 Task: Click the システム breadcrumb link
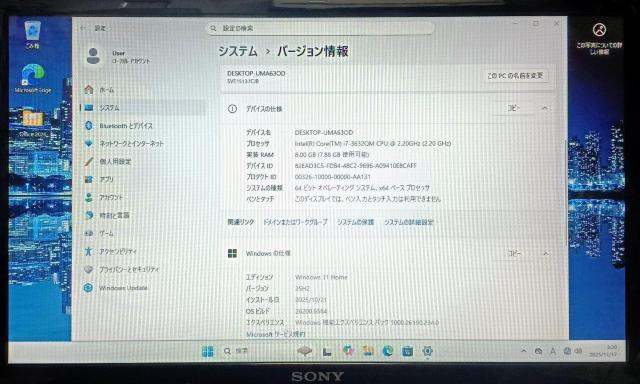click(238, 51)
